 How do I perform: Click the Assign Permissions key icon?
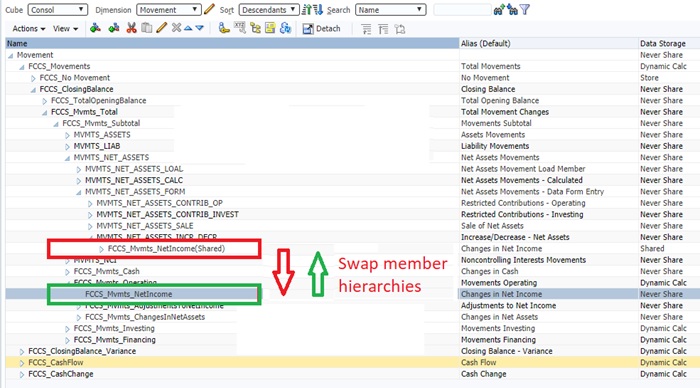pos(224,29)
